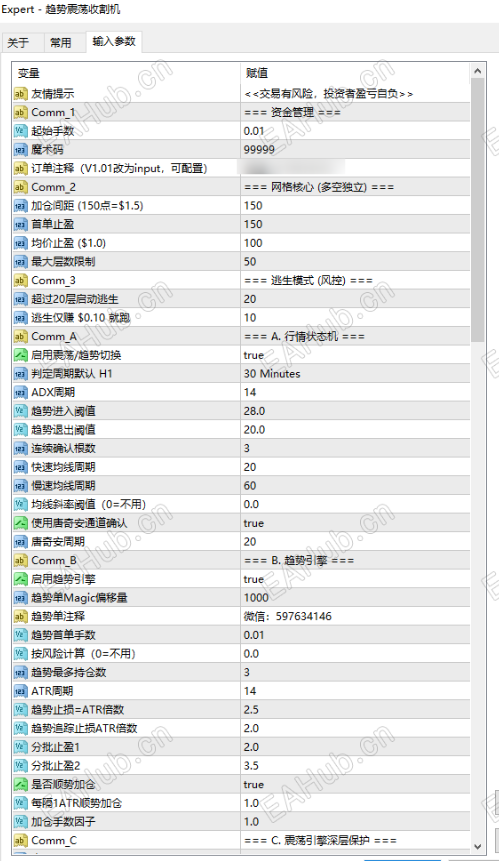Click the icon beside 判定周期默认 H1
The height and width of the screenshot is (861, 499).
20,374
